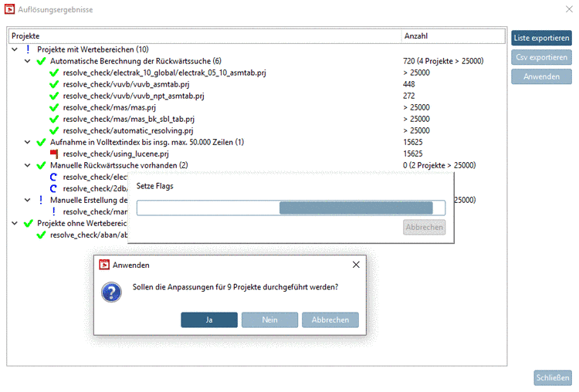Screen dimensions: 579x392
Task: Click green check of 'Manuelle Rückwärtssuche vorhanden'
Action: pos(41,165)
